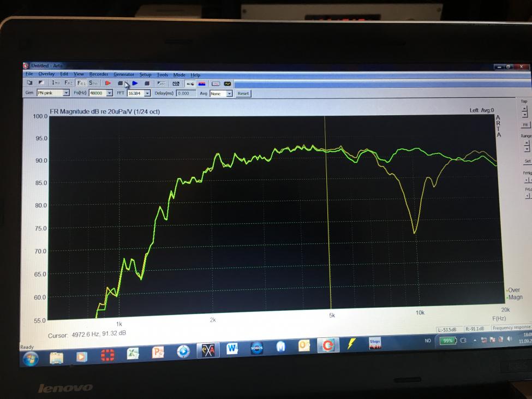Click the diagonal hatched lines toolbar icon
The image size is (532, 399).
tap(176, 84)
